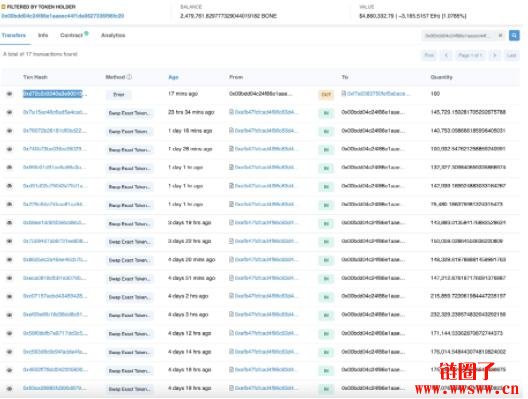Click the BONE balance value at top
528x399 pixels.
coord(228,16)
